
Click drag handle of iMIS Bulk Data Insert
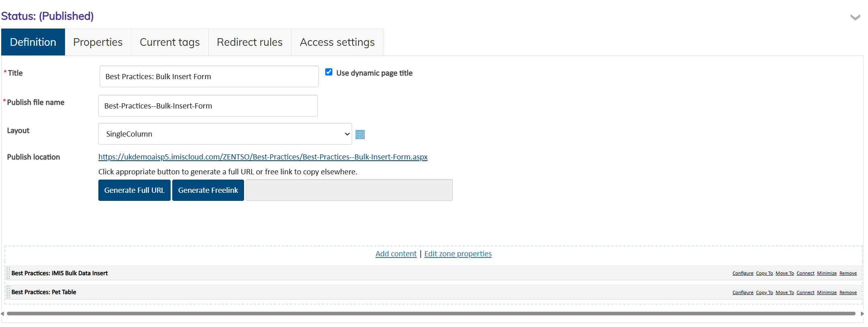pos(8,273)
